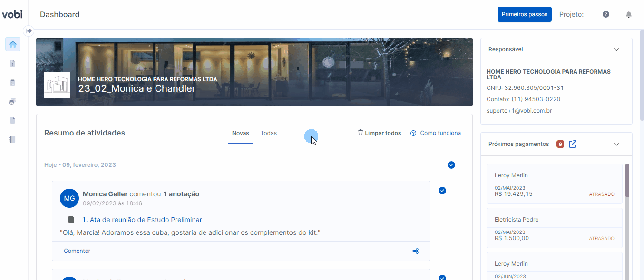Open the Eletricista Pedro payment card
Screen dimensions: 644x280
coord(555,228)
